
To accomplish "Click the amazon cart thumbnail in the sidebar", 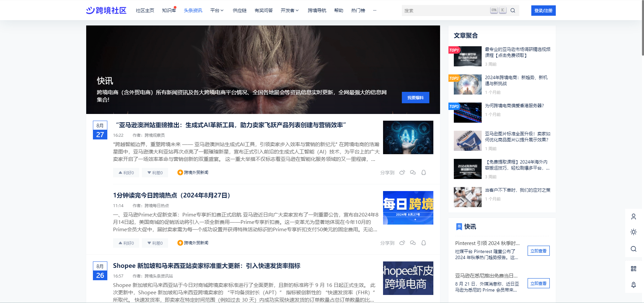I will coord(468,141).
